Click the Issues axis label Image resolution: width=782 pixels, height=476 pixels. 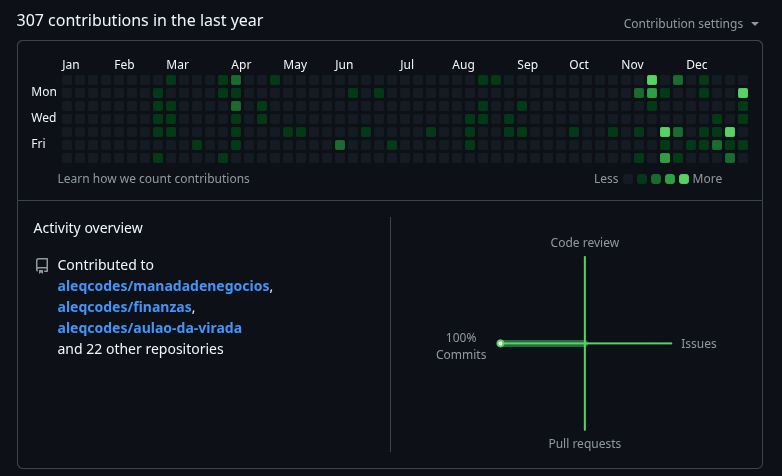(698, 344)
